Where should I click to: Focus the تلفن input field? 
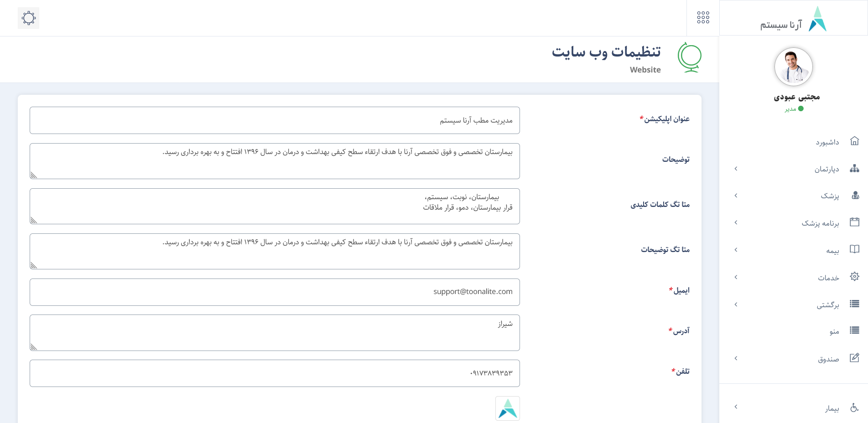[275, 373]
